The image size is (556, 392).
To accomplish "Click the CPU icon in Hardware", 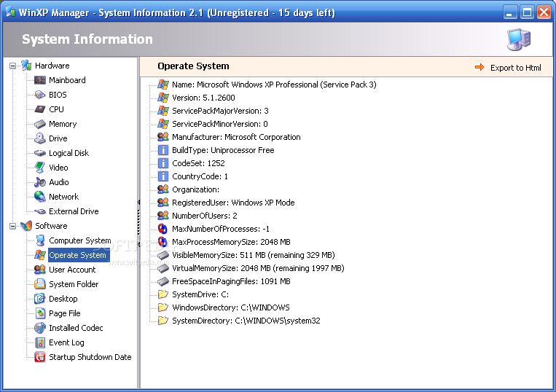I will pyautogui.click(x=39, y=109).
